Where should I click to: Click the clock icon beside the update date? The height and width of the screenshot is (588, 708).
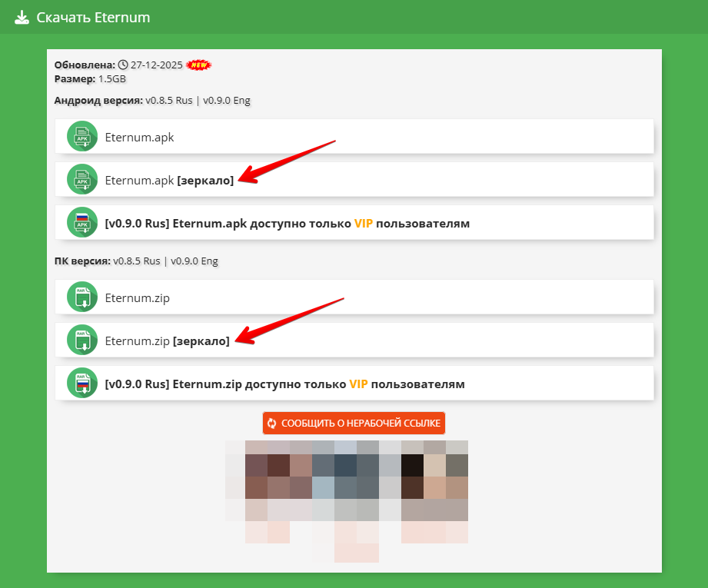pos(122,65)
